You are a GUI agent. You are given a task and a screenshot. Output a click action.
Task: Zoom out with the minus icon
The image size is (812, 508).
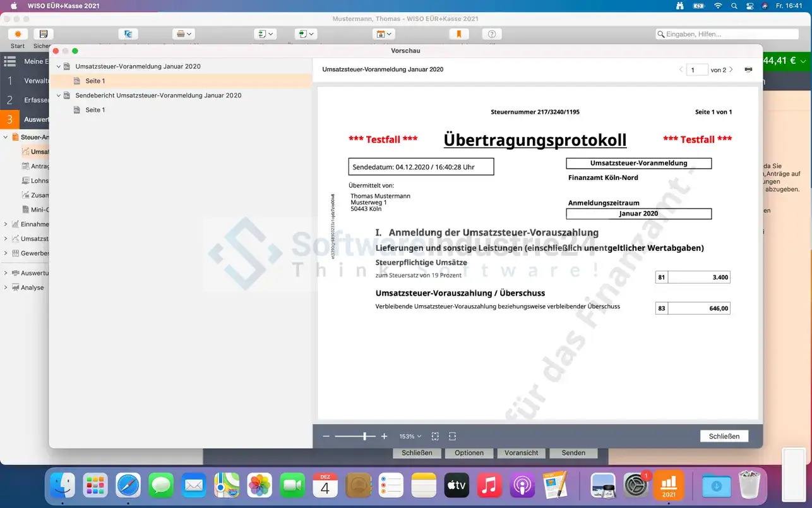pos(326,437)
